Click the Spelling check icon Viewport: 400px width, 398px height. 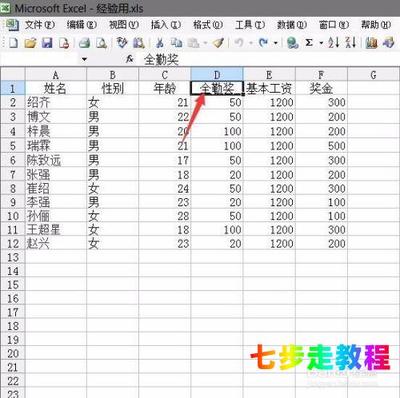(x=122, y=43)
